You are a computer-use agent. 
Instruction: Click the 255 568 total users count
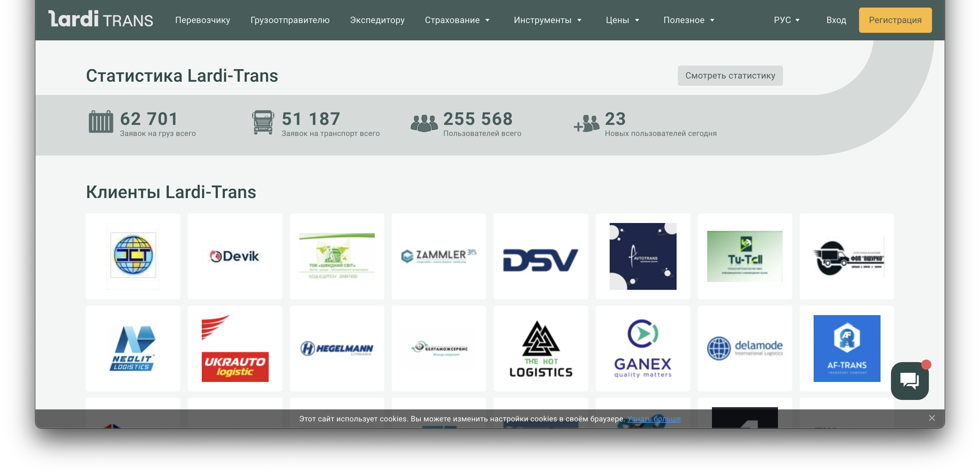point(478,119)
